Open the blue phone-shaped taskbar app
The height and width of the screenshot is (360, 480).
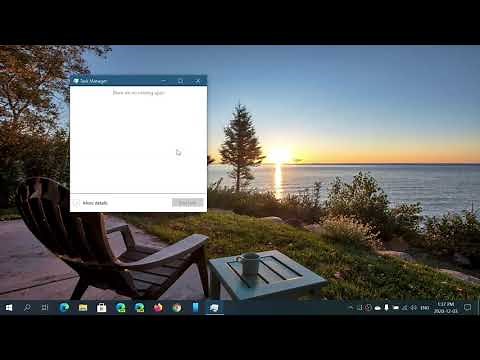(x=195, y=308)
